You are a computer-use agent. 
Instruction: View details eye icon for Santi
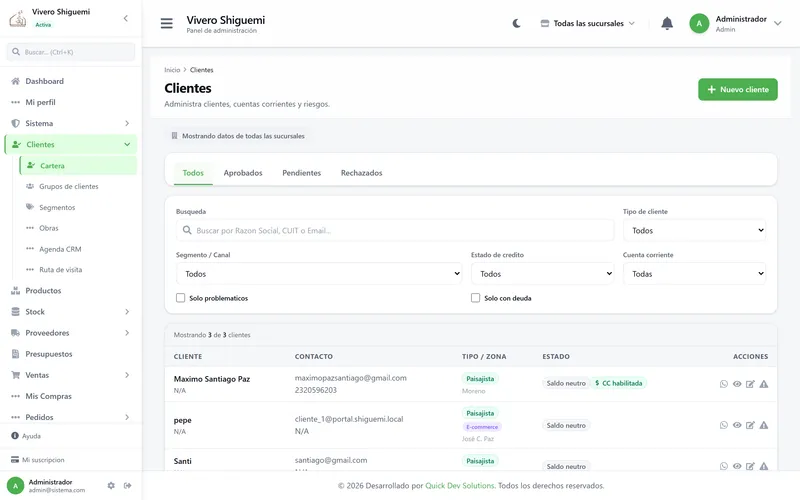[x=737, y=466]
